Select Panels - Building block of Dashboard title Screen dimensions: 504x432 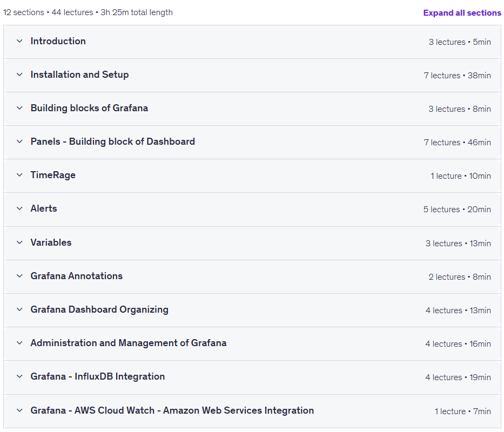pyautogui.click(x=113, y=141)
